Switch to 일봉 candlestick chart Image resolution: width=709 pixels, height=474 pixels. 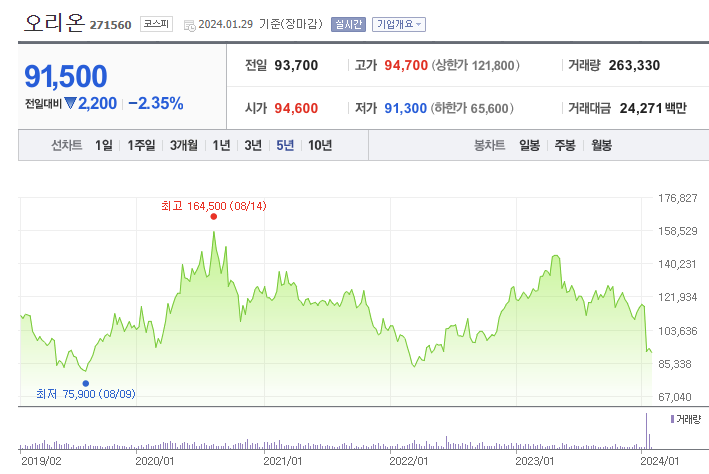529,145
